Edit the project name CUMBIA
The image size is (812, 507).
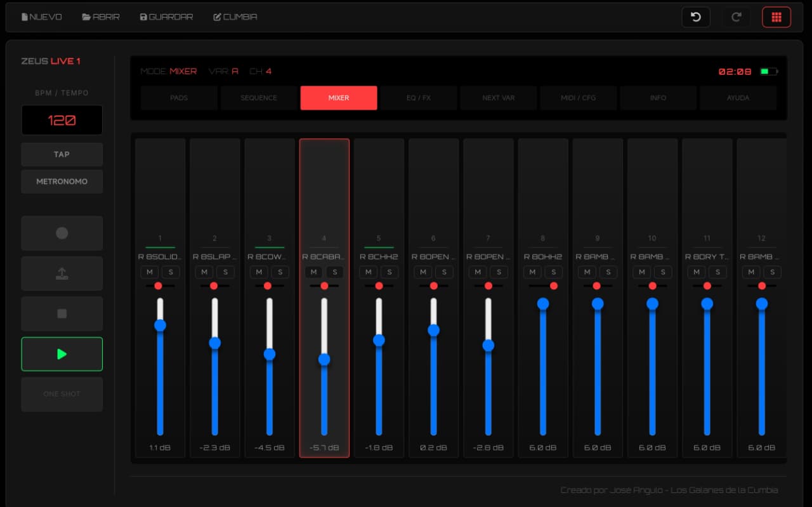[x=235, y=17]
